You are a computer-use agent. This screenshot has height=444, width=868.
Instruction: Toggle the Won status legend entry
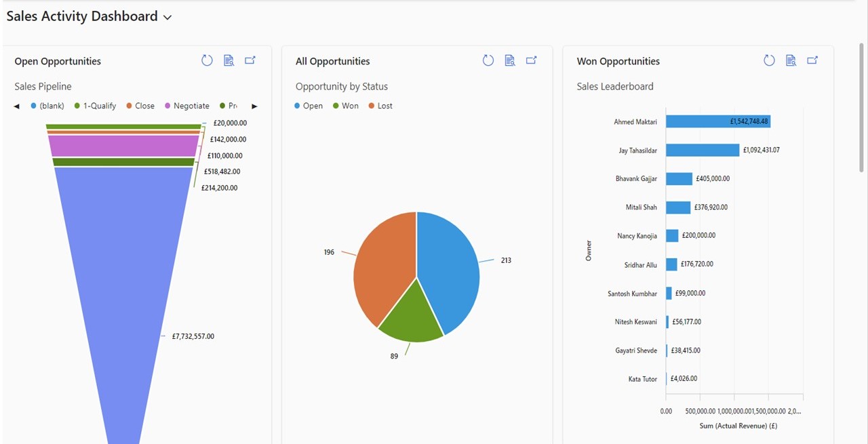(x=346, y=106)
